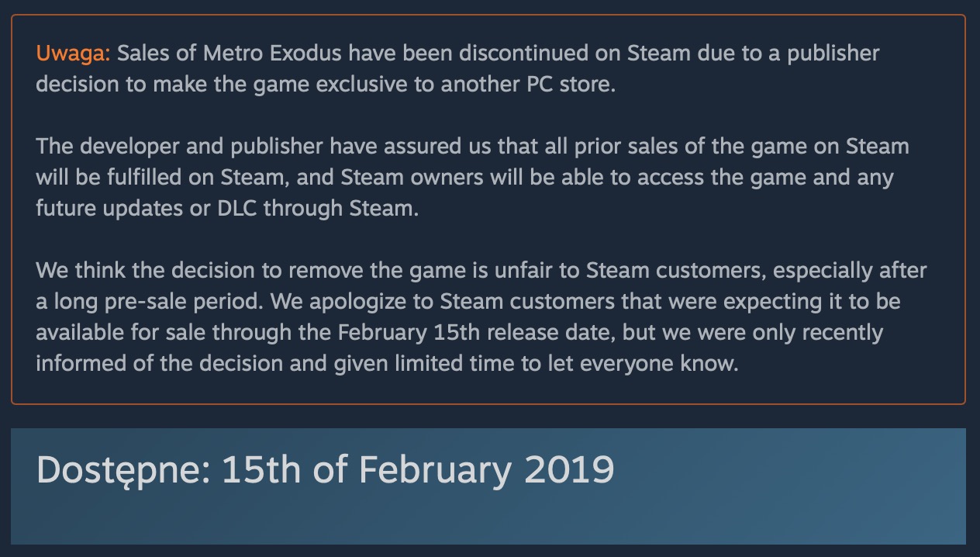This screenshot has height=557, width=980.
Task: Click the year "2019" in the release banner
Action: point(569,469)
